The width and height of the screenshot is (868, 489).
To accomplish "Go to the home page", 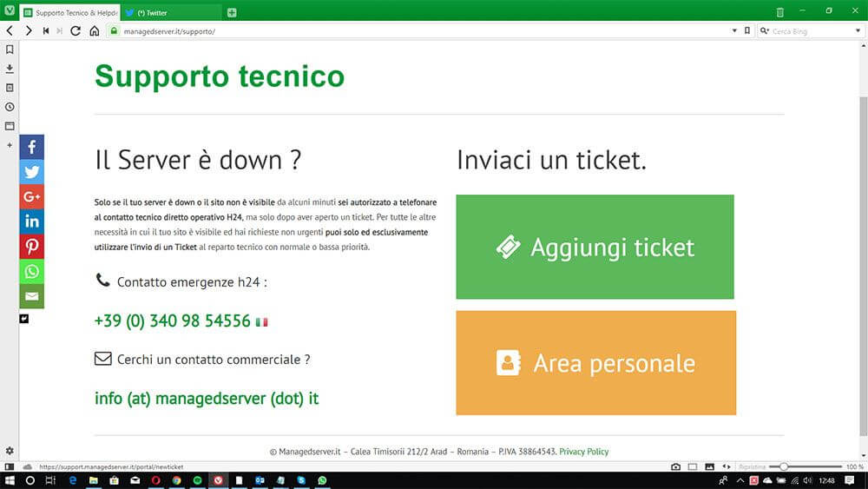I will pos(95,31).
